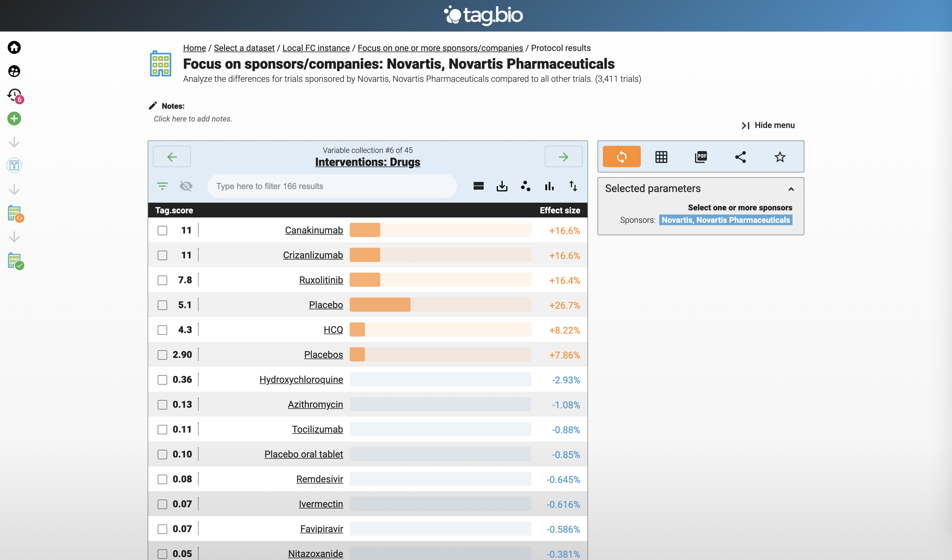Click the sort arrows icon
The height and width of the screenshot is (560, 952).
point(573,186)
